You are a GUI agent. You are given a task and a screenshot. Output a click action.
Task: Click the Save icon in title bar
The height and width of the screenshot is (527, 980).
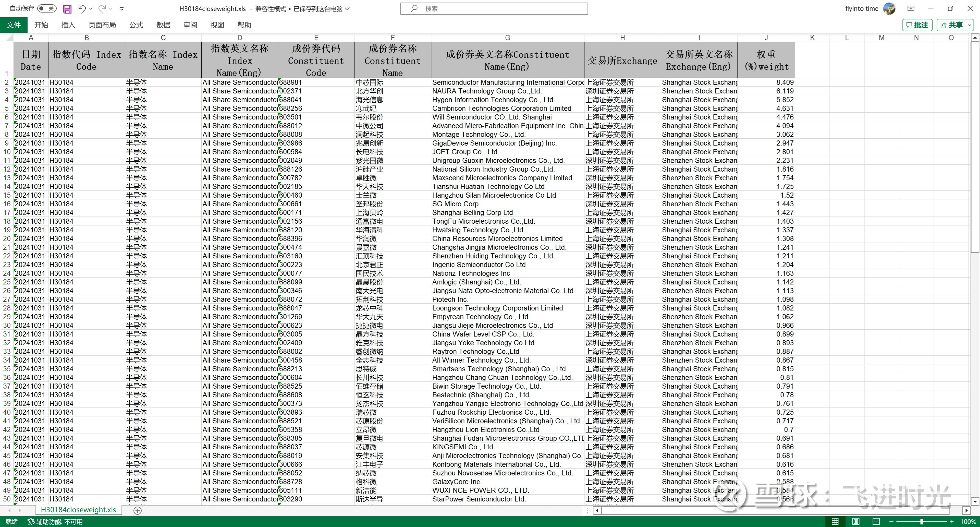point(67,9)
